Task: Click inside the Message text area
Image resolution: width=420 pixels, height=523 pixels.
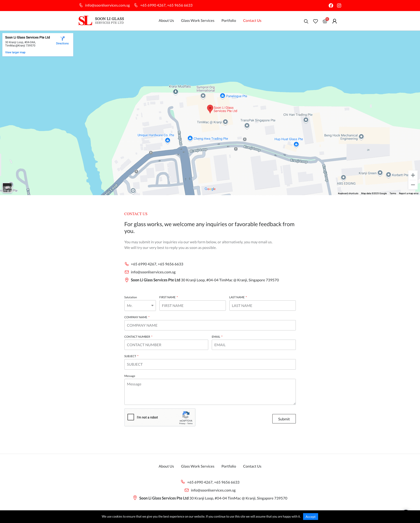Action: (x=210, y=392)
